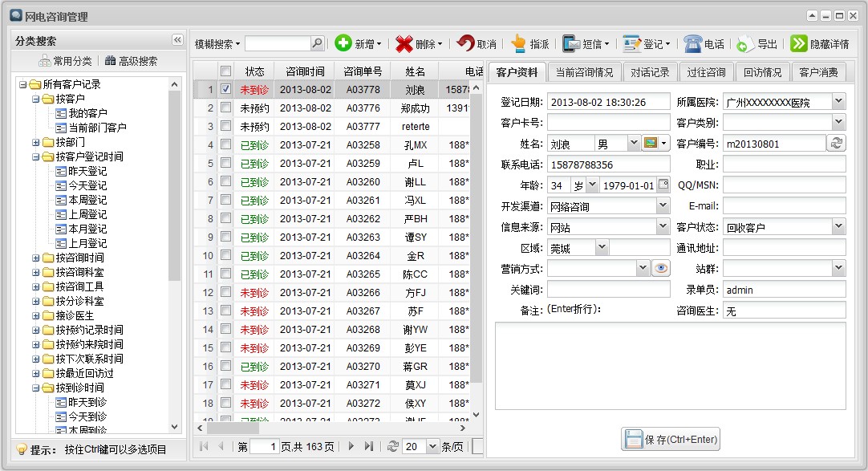Screen dimensions: 868x471
Task: Click the lightbulb tip icon
Action: 22,449
